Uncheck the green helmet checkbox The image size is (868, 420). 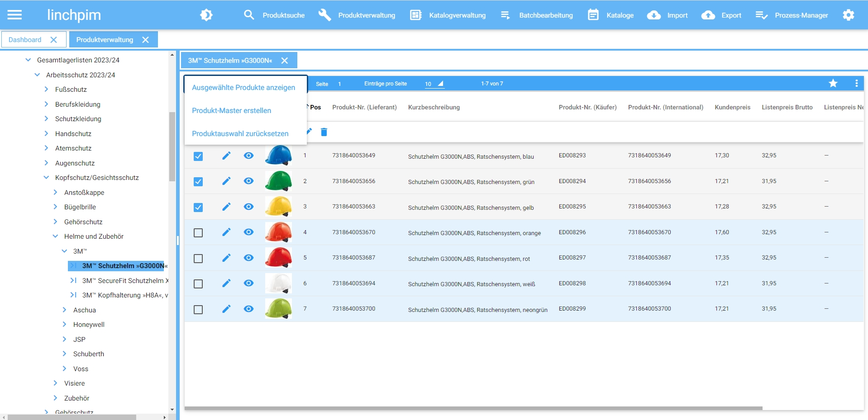[198, 182]
